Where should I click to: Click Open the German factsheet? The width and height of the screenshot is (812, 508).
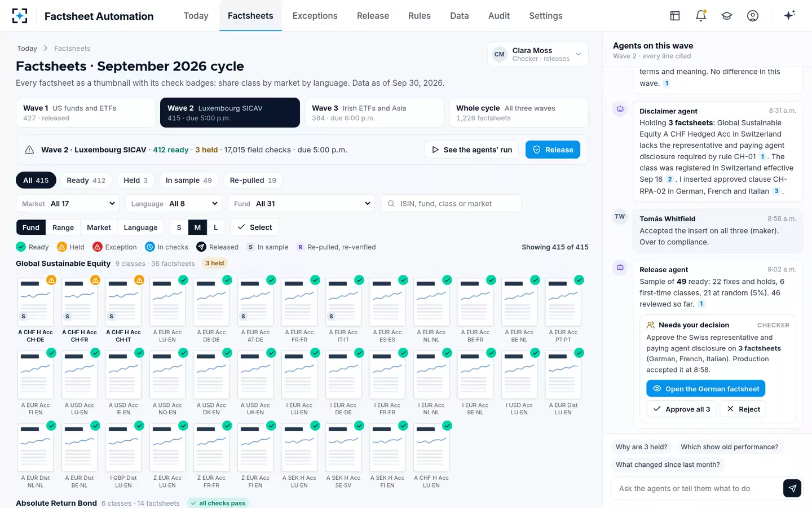pyautogui.click(x=705, y=389)
